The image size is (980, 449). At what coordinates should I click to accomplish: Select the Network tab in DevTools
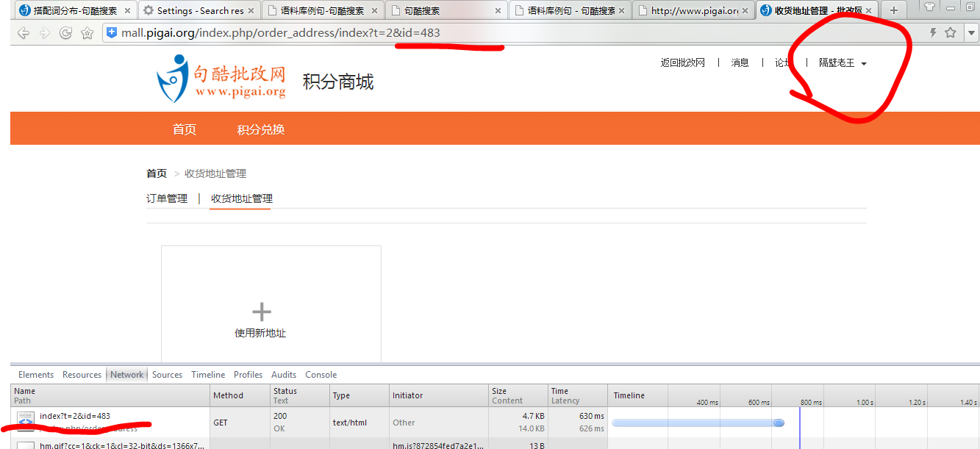coord(127,375)
